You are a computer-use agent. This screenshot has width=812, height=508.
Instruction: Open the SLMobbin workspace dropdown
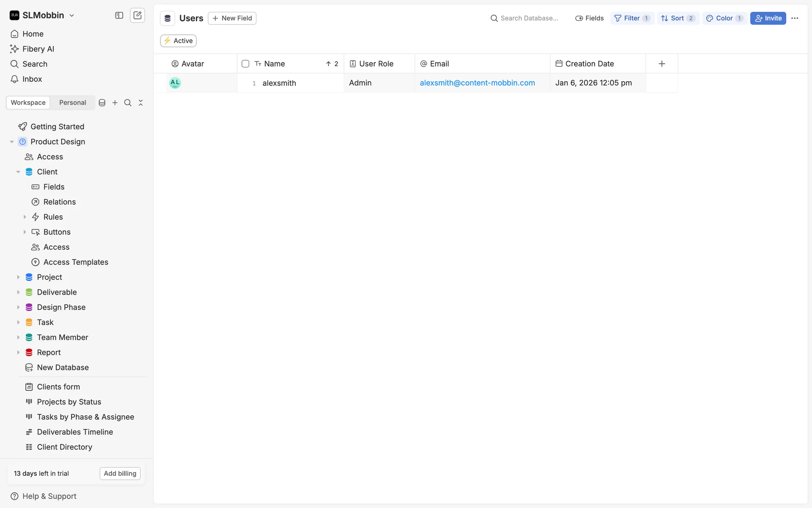[x=42, y=16]
